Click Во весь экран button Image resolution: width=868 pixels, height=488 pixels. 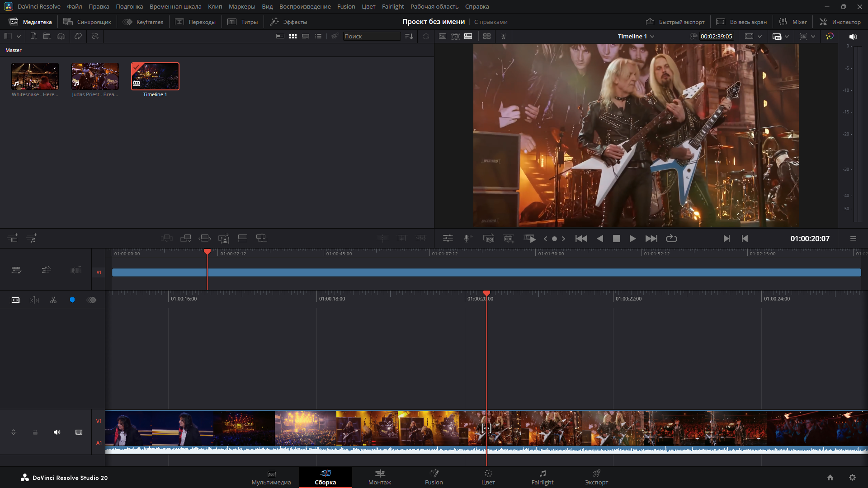point(742,22)
